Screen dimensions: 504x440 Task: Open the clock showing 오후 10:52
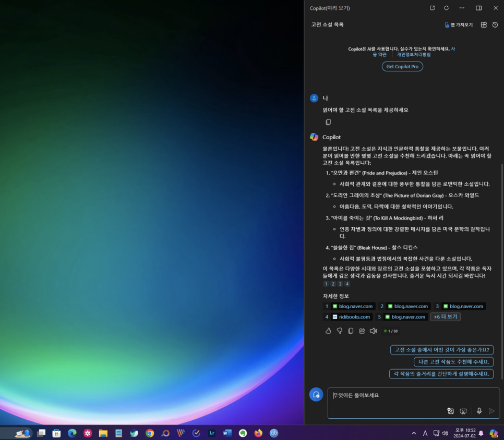[464, 433]
